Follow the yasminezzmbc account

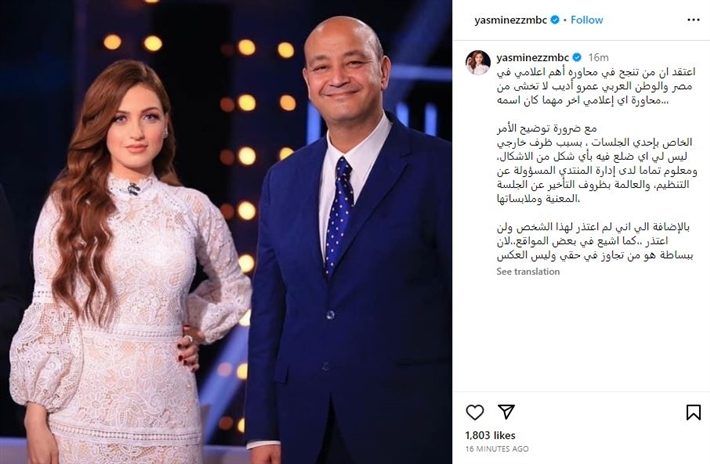pyautogui.click(x=586, y=20)
